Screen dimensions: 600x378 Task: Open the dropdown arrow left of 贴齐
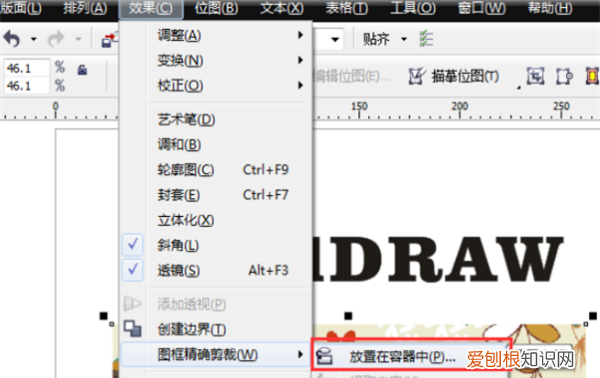pyautogui.click(x=335, y=39)
